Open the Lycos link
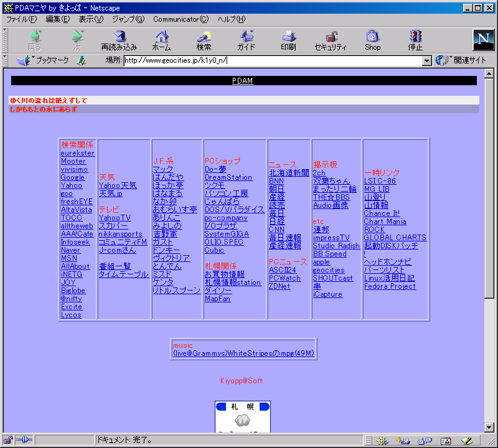 click(x=71, y=315)
